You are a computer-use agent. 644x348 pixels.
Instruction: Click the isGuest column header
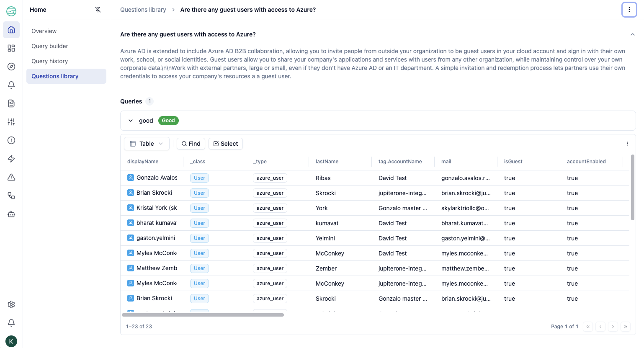(x=513, y=162)
